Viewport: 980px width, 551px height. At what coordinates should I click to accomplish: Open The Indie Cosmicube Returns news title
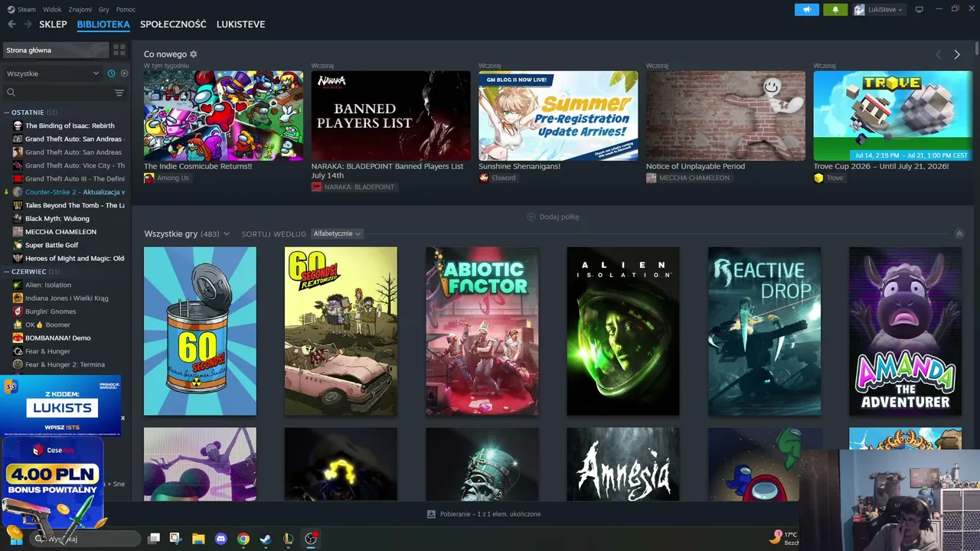coord(198,166)
